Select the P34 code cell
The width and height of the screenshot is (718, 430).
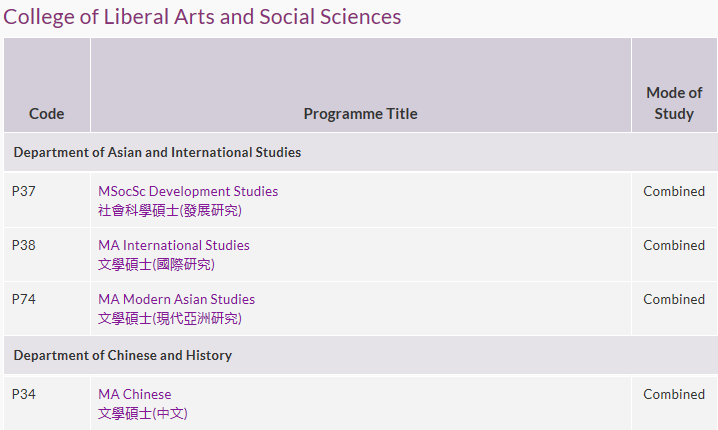coord(47,403)
